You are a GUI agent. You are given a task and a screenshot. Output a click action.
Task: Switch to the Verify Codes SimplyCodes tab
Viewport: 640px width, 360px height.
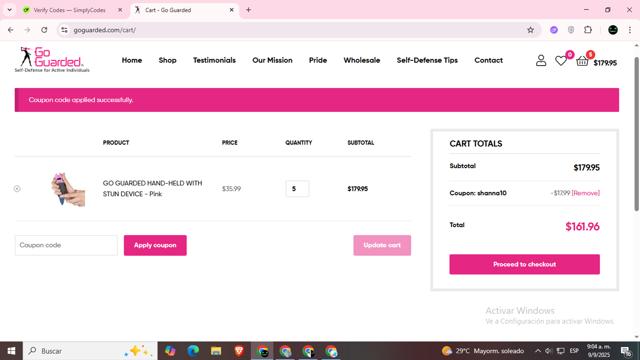[69, 10]
